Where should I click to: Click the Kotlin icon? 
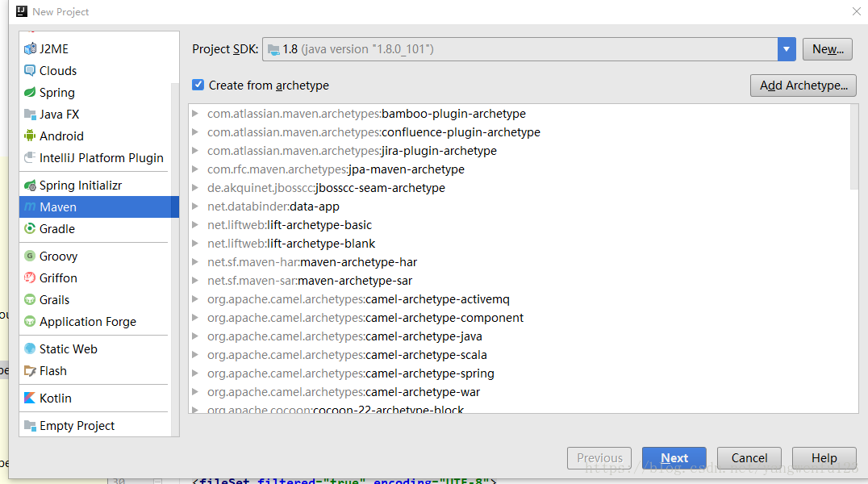[30, 398]
